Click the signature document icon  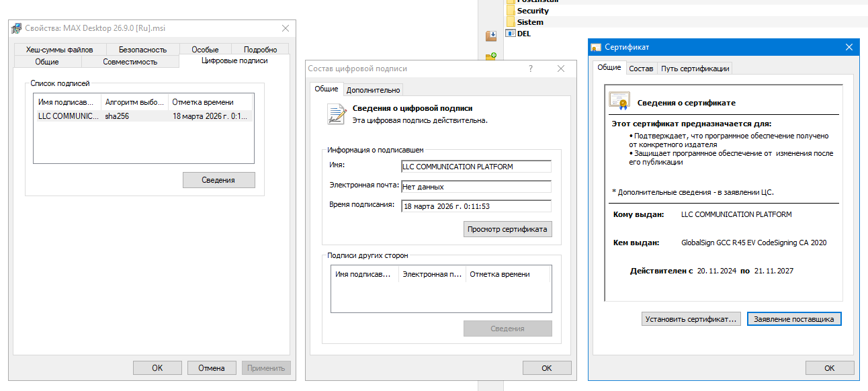tap(336, 114)
